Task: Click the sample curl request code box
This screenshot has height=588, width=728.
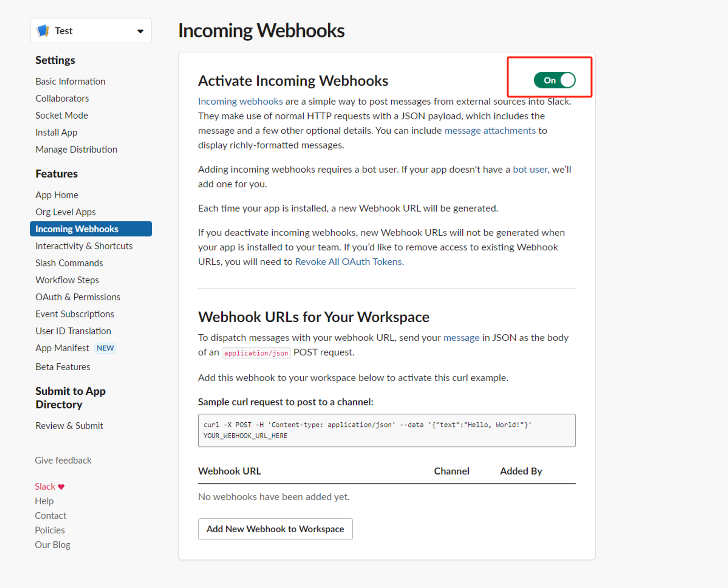Action: [x=387, y=430]
